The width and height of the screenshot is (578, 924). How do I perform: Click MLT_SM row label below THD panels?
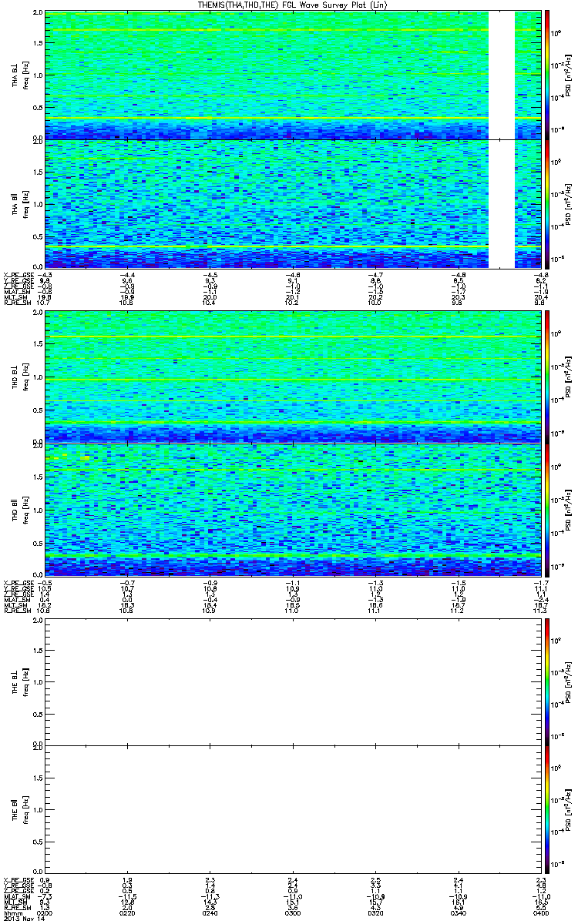[x=14, y=605]
